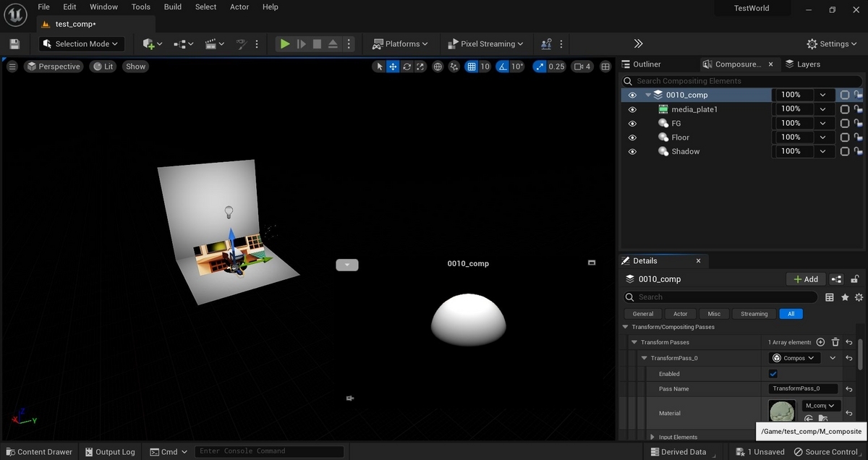The height and width of the screenshot is (460, 868).
Task: Hide the media_plate1 element using its eye icon
Action: click(632, 109)
